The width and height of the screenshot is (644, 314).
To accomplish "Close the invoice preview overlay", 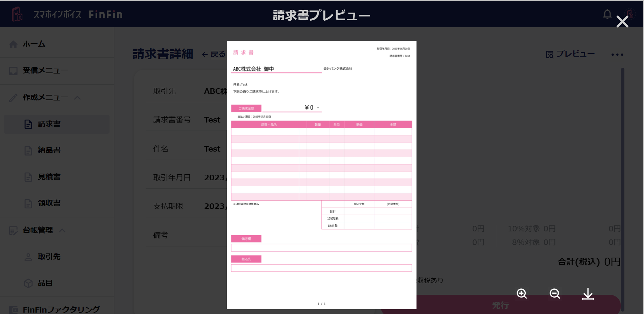I will click(622, 22).
